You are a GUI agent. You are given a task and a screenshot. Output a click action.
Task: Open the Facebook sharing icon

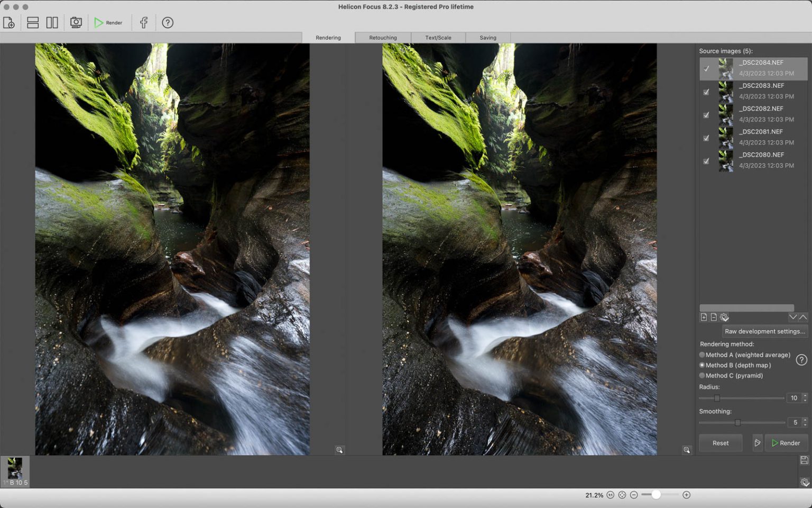point(143,22)
